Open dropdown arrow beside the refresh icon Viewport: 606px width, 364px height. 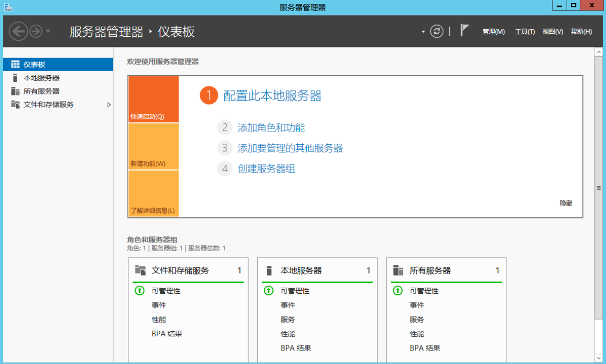424,32
